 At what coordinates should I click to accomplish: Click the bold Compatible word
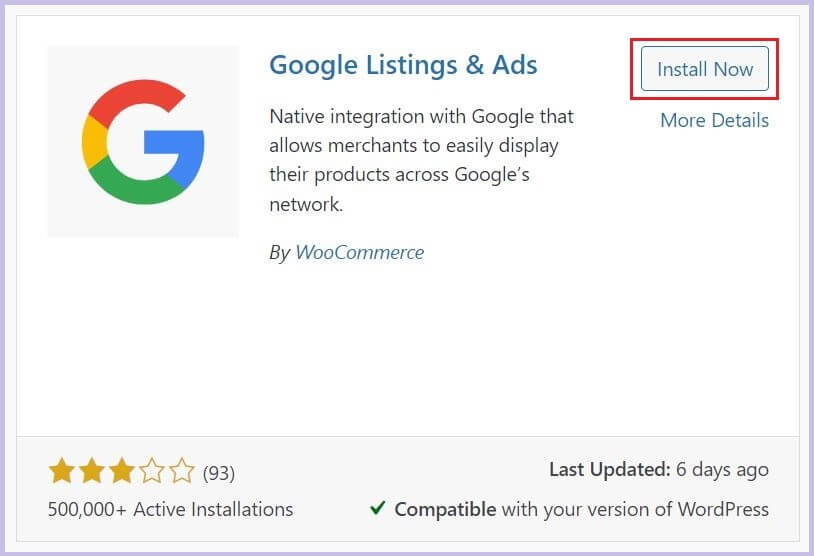445,509
